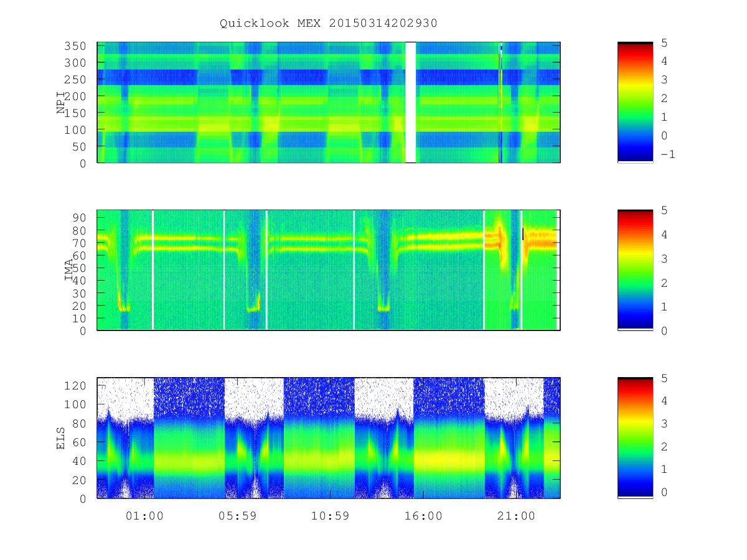Click the 0 label on ELS color bar
The image size is (747, 560).
tap(664, 492)
